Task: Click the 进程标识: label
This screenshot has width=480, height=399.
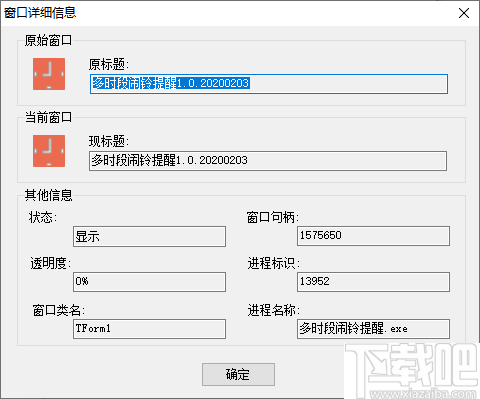Action: [274, 263]
